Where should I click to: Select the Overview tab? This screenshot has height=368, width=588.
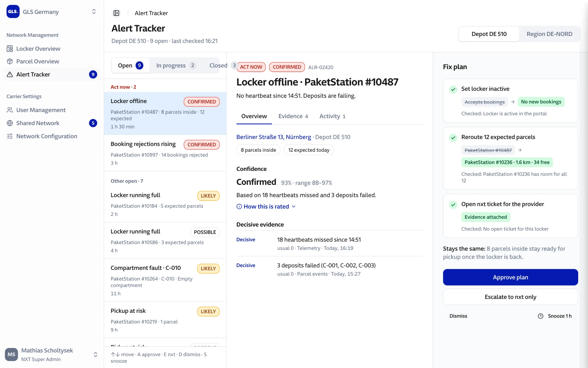[x=254, y=116]
